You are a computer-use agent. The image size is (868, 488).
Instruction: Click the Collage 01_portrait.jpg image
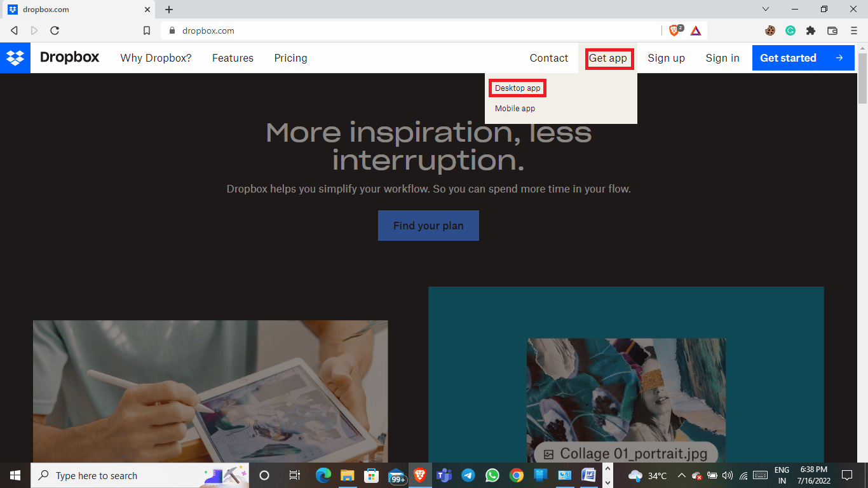tap(626, 400)
